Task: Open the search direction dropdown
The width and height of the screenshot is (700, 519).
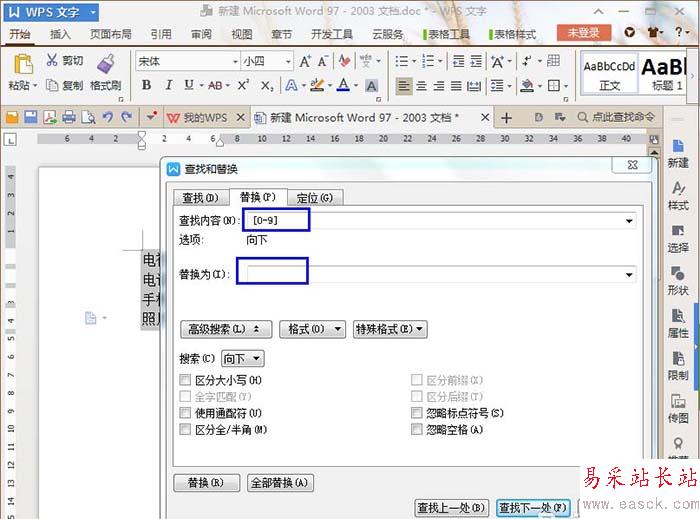Action: (x=243, y=358)
